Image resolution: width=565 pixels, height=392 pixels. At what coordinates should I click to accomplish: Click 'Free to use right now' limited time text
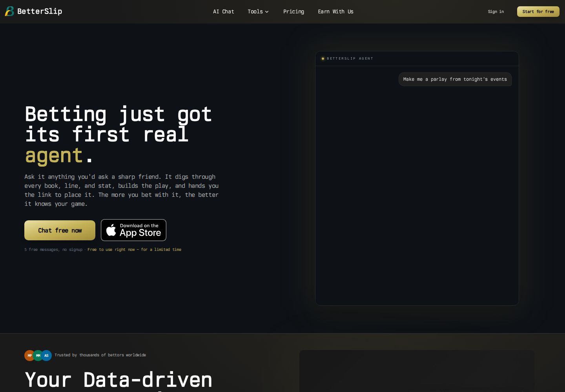134,250
